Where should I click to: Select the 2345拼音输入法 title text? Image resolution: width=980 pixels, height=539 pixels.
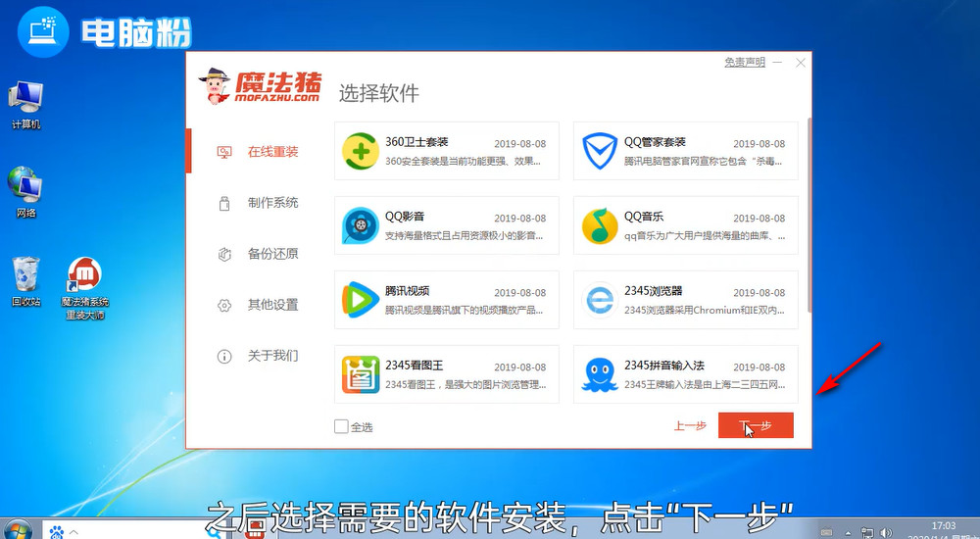click(663, 366)
